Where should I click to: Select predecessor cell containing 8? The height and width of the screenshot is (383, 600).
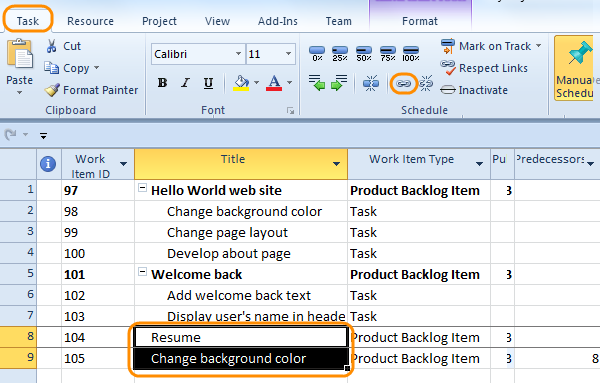(557, 359)
